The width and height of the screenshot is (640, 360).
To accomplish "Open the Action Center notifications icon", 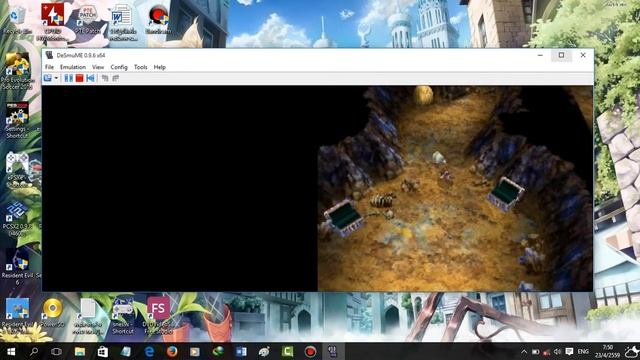I will coord(569,352).
